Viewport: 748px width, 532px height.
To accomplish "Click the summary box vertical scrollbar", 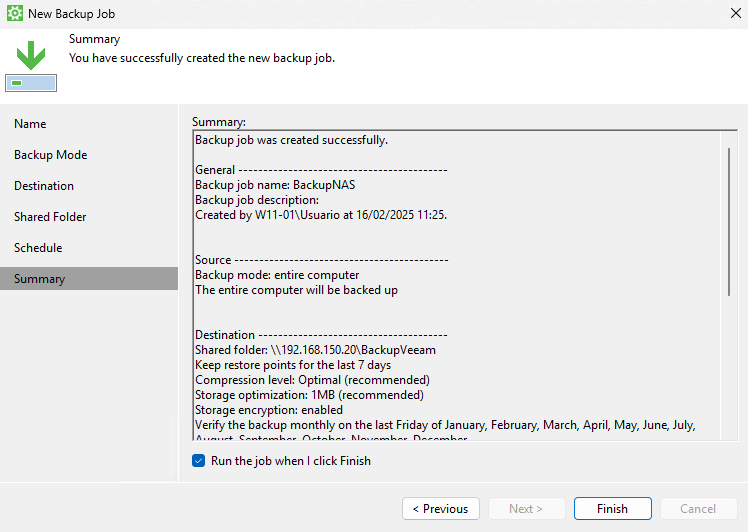I will (729, 220).
